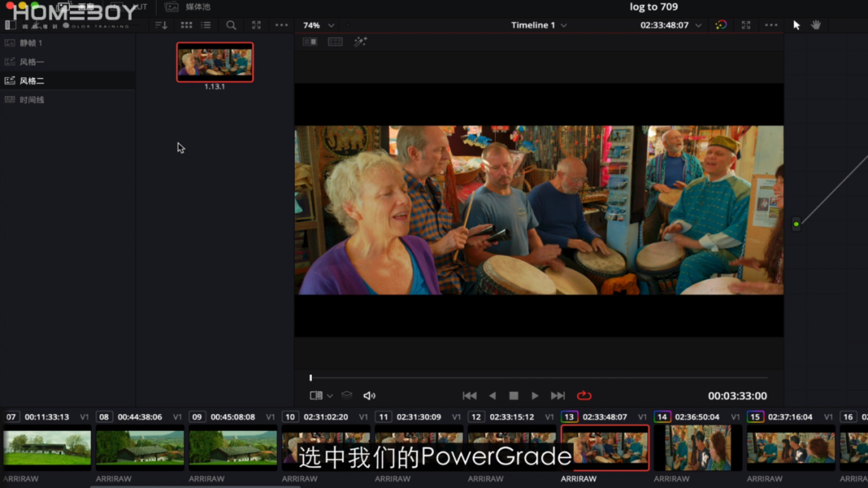Switch gallery to list view
This screenshot has height=488, width=868.
point(206,25)
